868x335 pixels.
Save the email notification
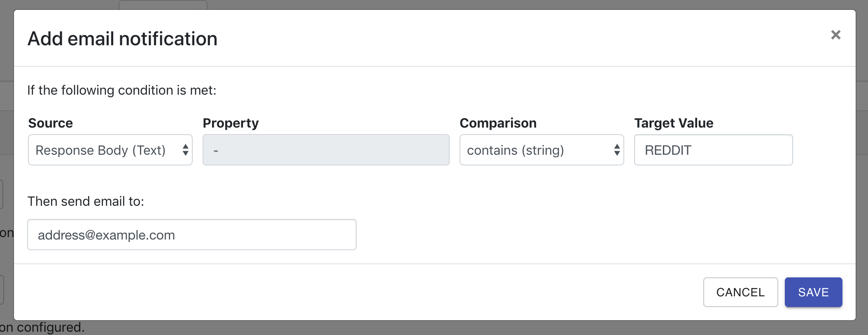[x=813, y=292]
